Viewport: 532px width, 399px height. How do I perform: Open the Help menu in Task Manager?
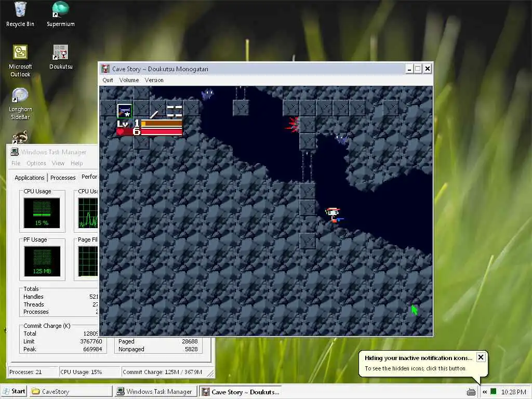[77, 163]
